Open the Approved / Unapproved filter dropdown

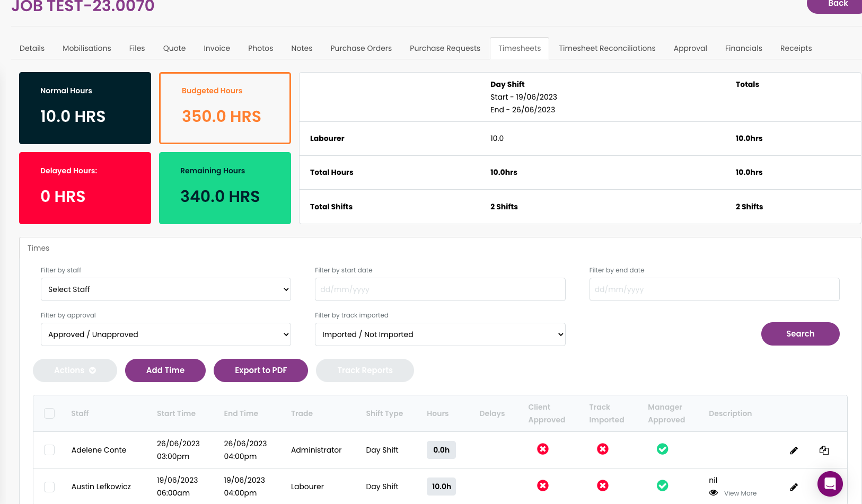point(165,334)
